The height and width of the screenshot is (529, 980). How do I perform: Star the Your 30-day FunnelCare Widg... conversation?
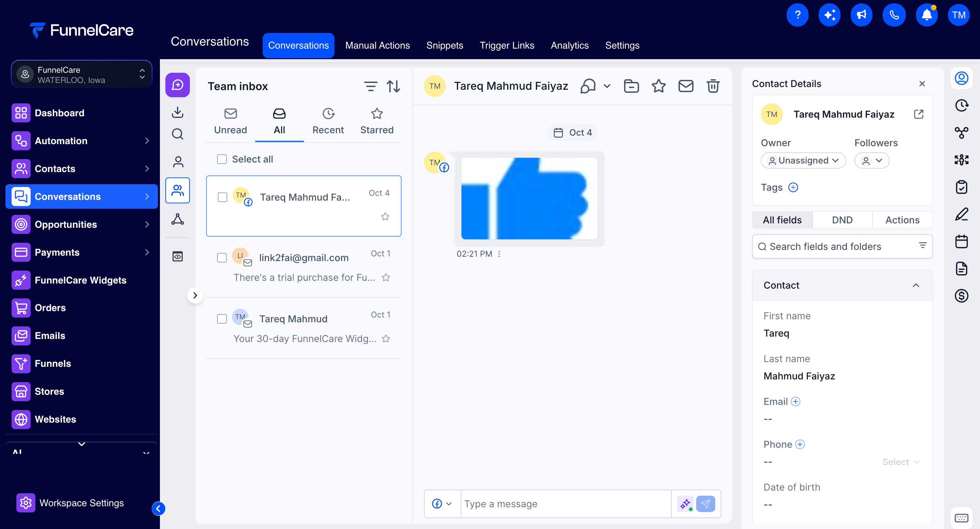[x=386, y=339]
